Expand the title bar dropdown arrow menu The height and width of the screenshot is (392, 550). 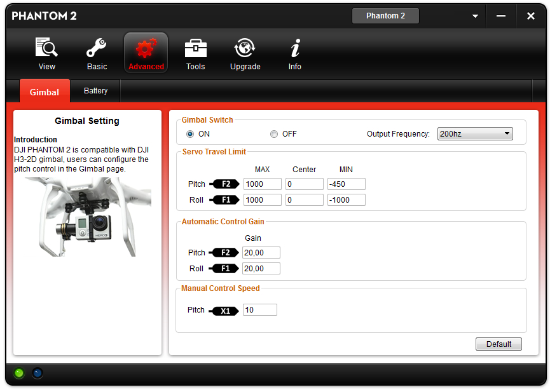coord(475,16)
